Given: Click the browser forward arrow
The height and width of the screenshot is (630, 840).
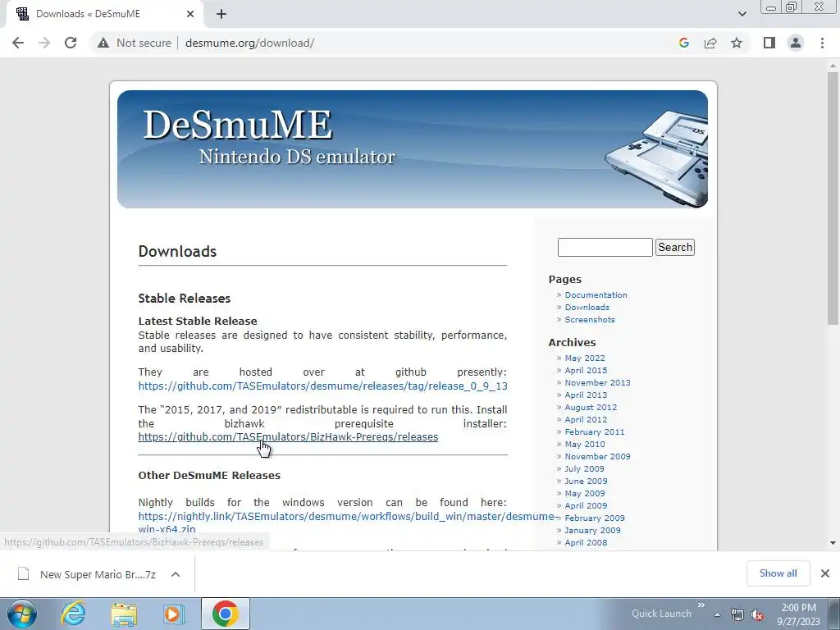Looking at the screenshot, I should tap(44, 43).
